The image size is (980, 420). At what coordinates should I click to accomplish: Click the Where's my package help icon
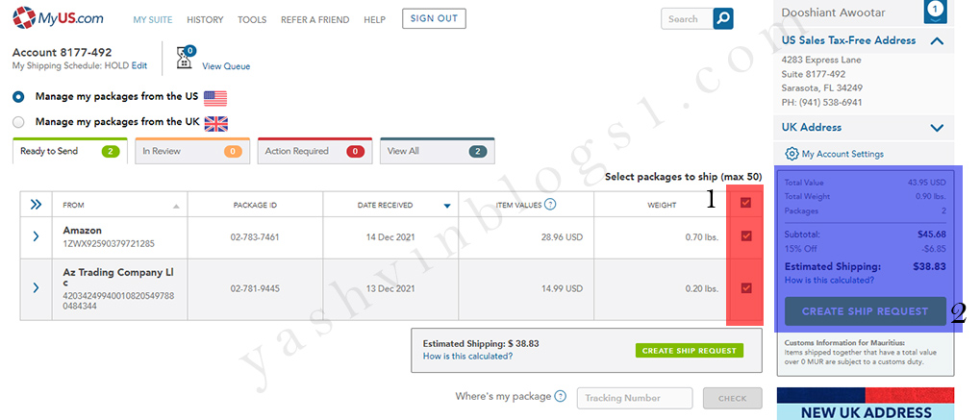560,396
